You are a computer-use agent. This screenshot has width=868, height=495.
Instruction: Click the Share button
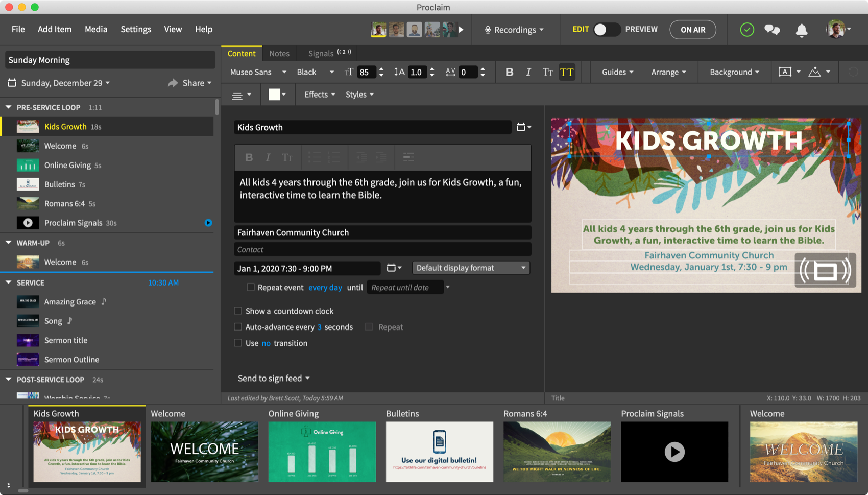189,83
